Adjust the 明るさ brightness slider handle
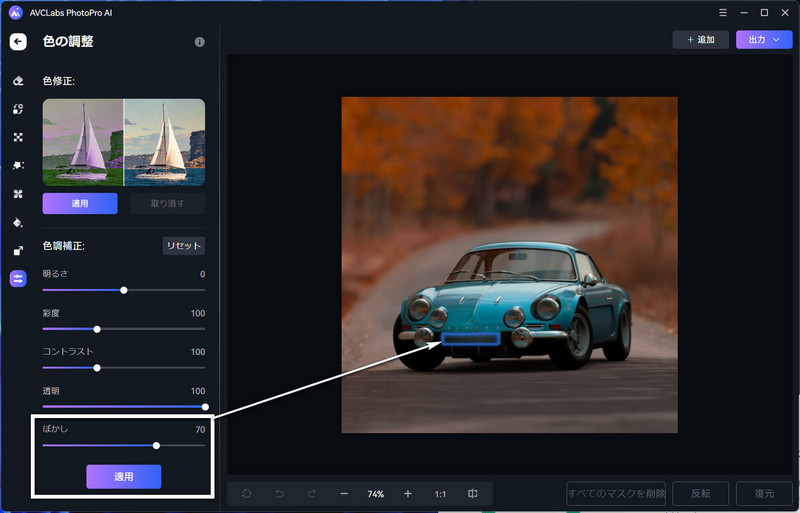This screenshot has height=513, width=800. (123, 290)
